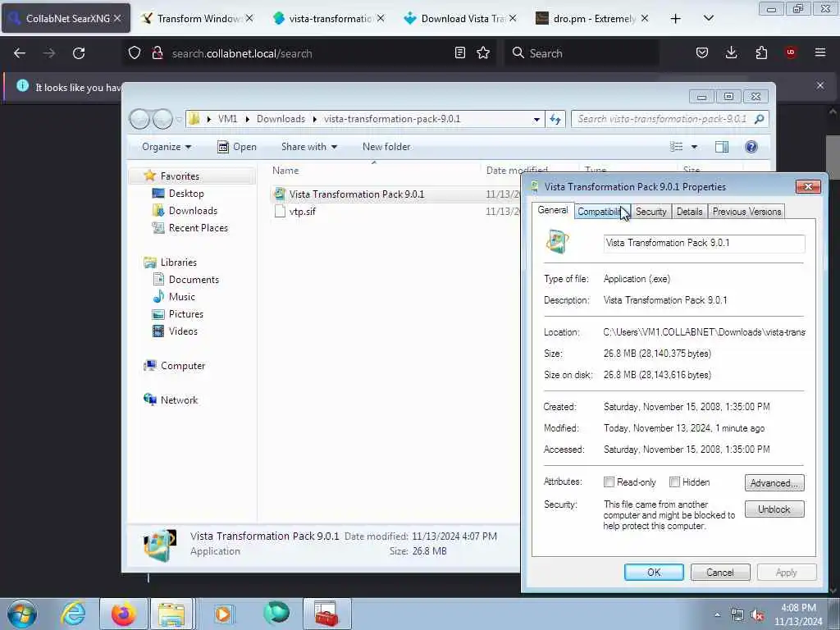The image size is (840, 630).
Task: Open Recent Places in navigation pane
Action: pyautogui.click(x=198, y=228)
